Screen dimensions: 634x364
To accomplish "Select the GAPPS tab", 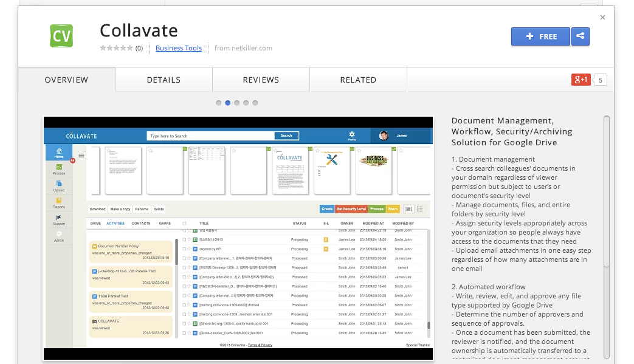I will [x=165, y=224].
